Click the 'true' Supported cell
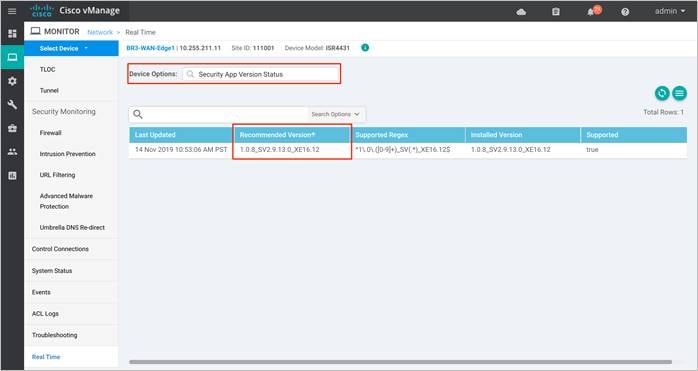This screenshot has height=371, width=698. (x=592, y=150)
